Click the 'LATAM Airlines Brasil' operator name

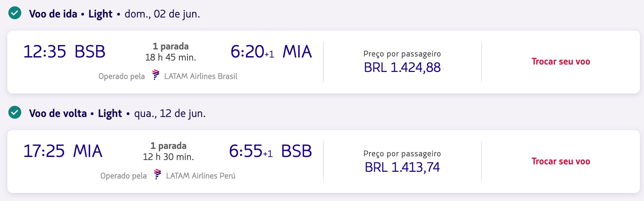[x=201, y=76]
